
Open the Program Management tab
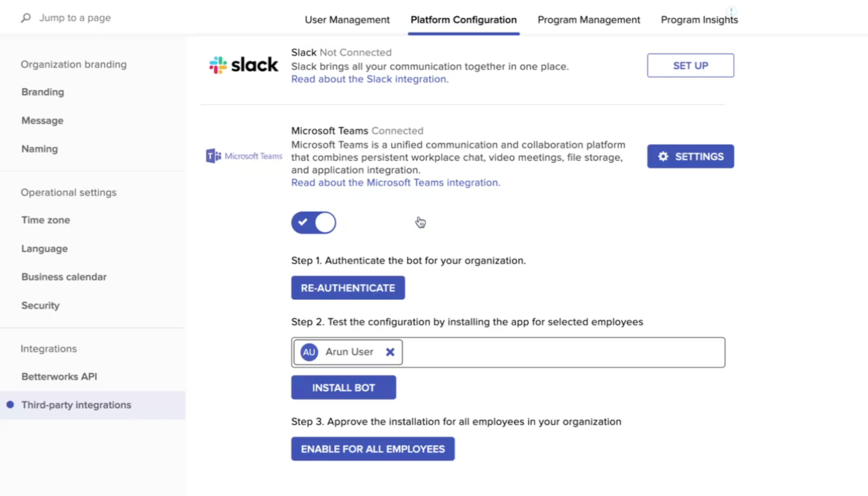coord(588,20)
